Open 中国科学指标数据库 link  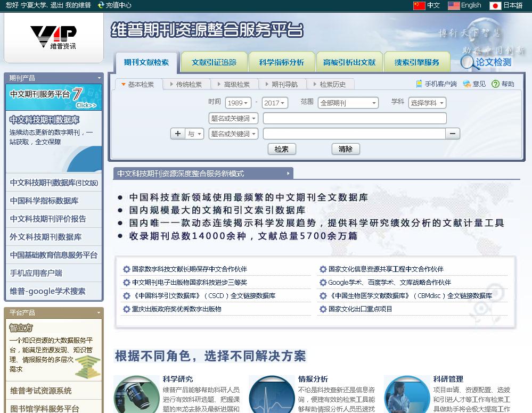[44, 201]
